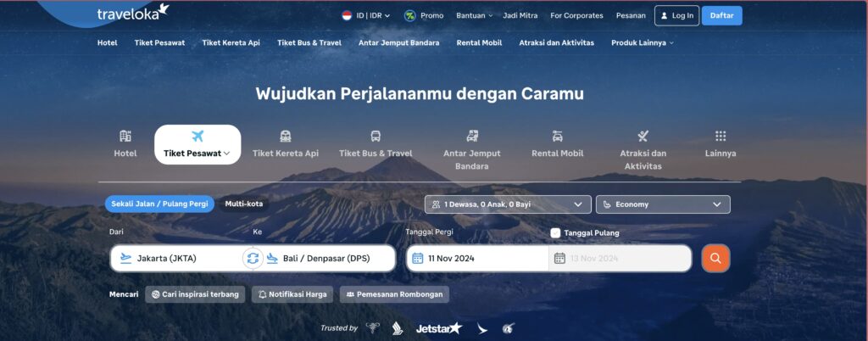Click Notifikasi Harga button
The width and height of the screenshot is (868, 341).
pyautogui.click(x=292, y=294)
